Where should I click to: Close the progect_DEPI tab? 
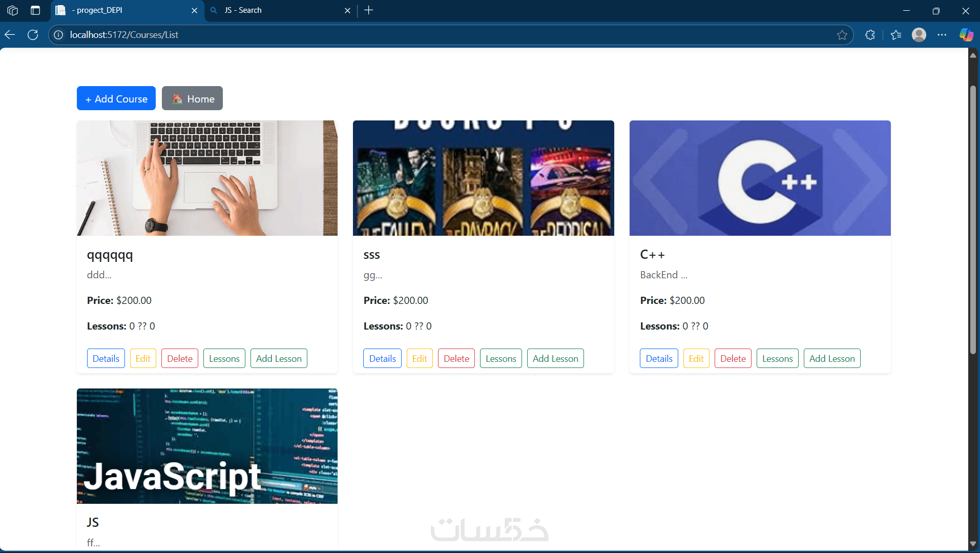pos(194,10)
